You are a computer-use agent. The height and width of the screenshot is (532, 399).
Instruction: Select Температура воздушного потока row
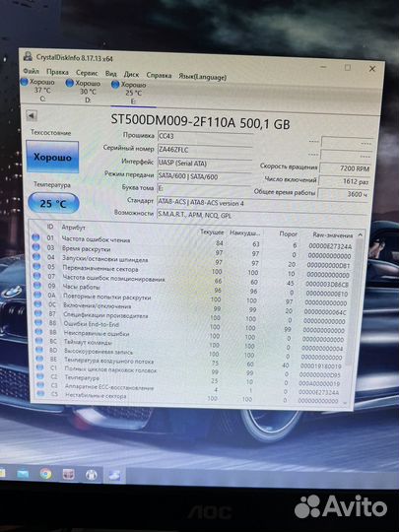192,362
